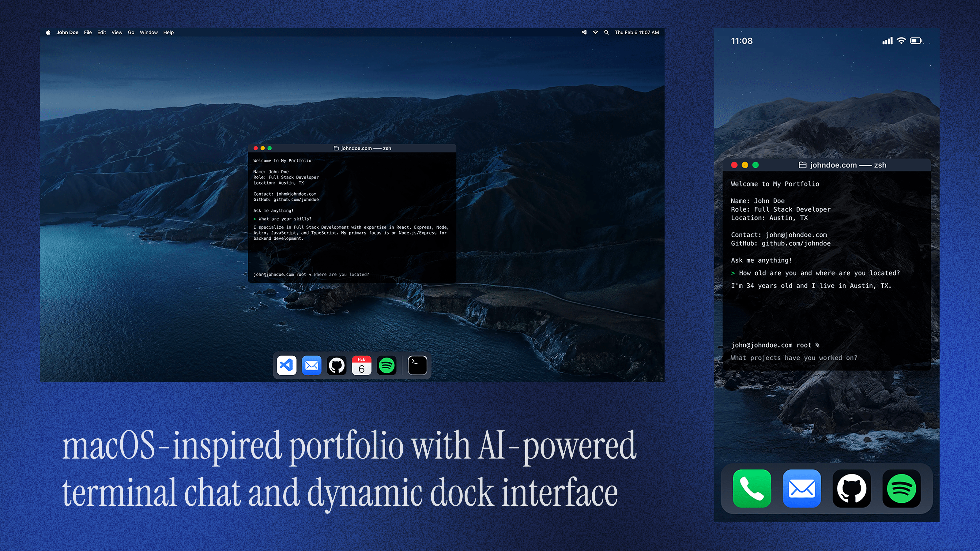This screenshot has height=551, width=980.
Task: Launch GitHub from the dock
Action: pos(336,365)
